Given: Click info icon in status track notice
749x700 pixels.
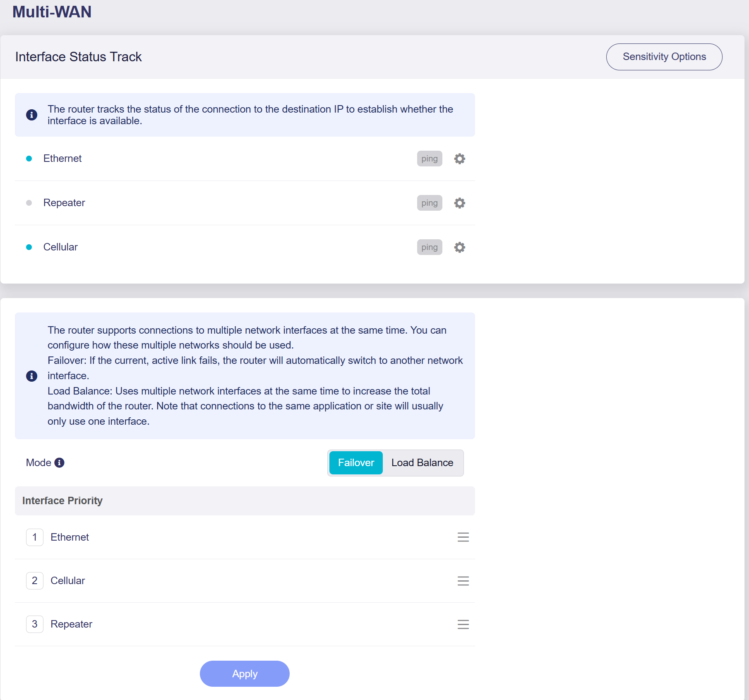Looking at the screenshot, I should (x=31, y=115).
